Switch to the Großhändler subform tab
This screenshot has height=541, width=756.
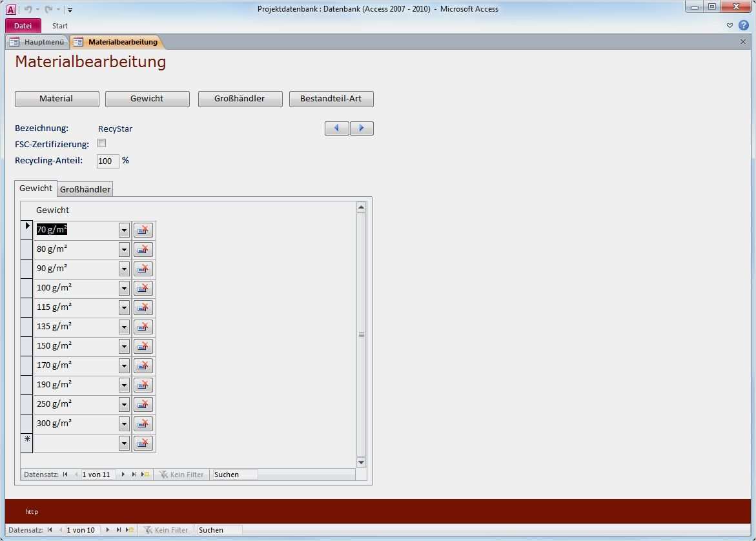[x=85, y=189]
